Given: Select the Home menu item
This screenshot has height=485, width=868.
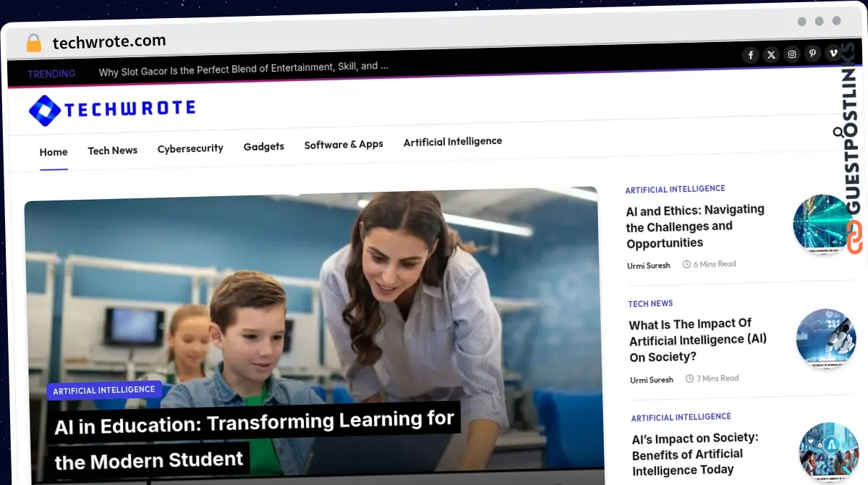Looking at the screenshot, I should [x=54, y=152].
